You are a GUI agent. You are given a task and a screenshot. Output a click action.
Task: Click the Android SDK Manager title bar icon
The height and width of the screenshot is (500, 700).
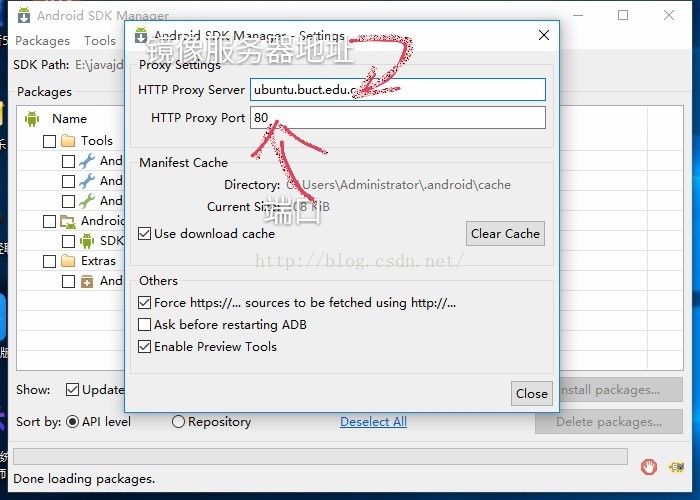24,15
